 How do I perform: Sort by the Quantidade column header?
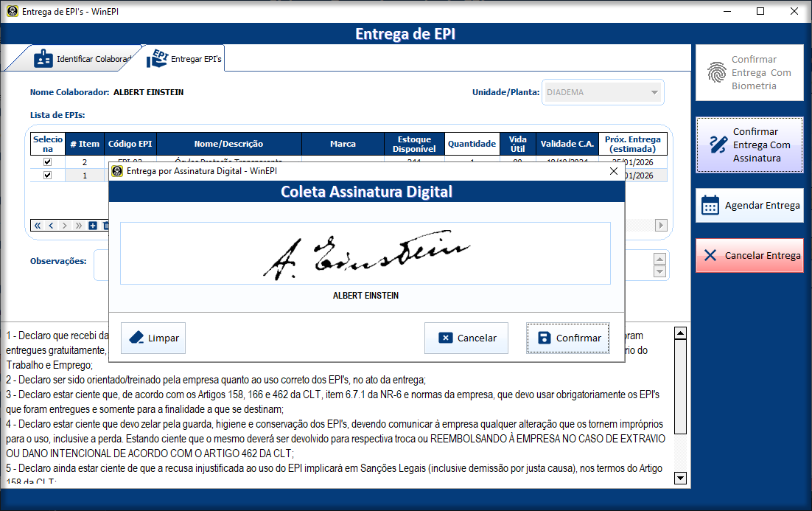pyautogui.click(x=472, y=144)
